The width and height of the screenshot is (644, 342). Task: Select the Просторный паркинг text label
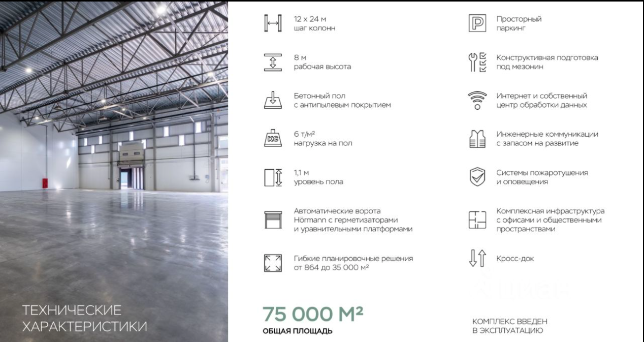(519, 23)
